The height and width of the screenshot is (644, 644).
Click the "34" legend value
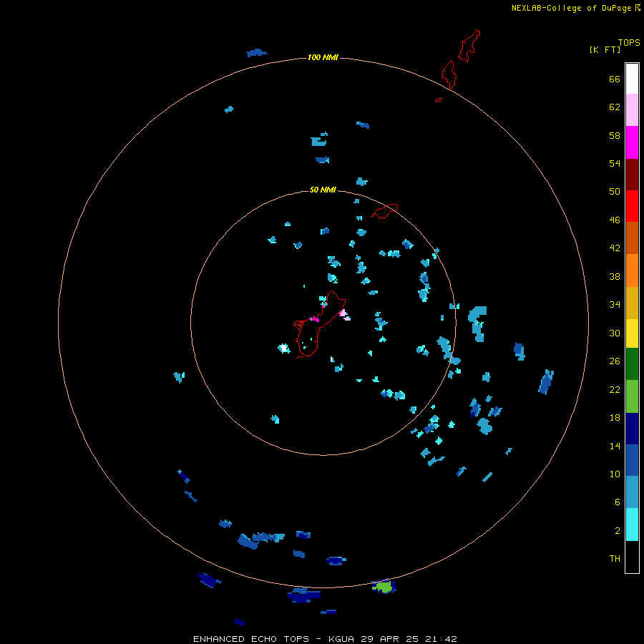tap(615, 305)
